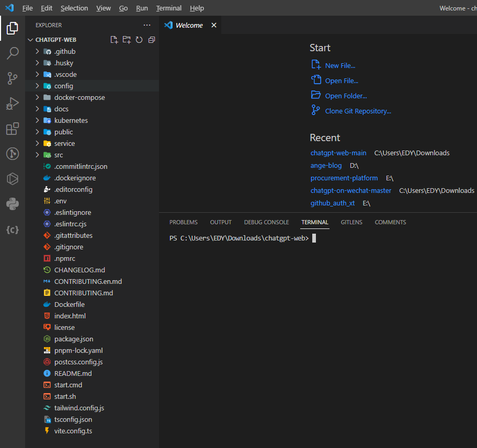
Task: Open recent project ange-blog
Action: click(x=326, y=166)
